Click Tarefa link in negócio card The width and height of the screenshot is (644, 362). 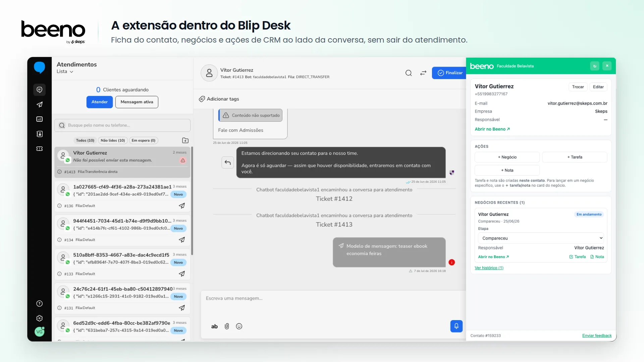tap(578, 257)
